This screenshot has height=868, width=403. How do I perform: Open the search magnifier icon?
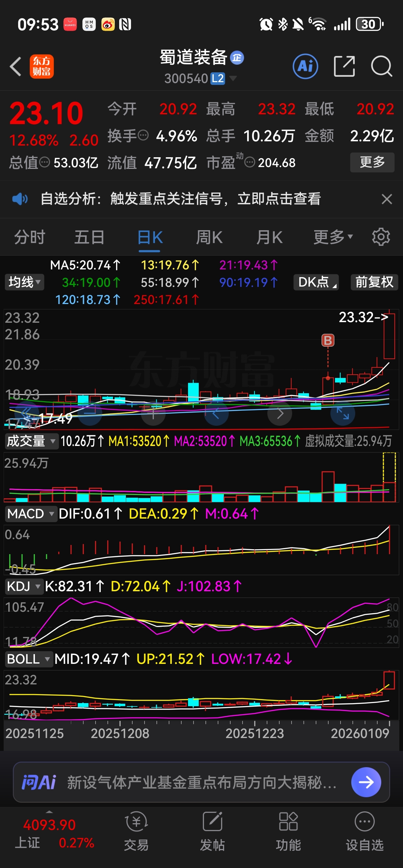click(382, 67)
